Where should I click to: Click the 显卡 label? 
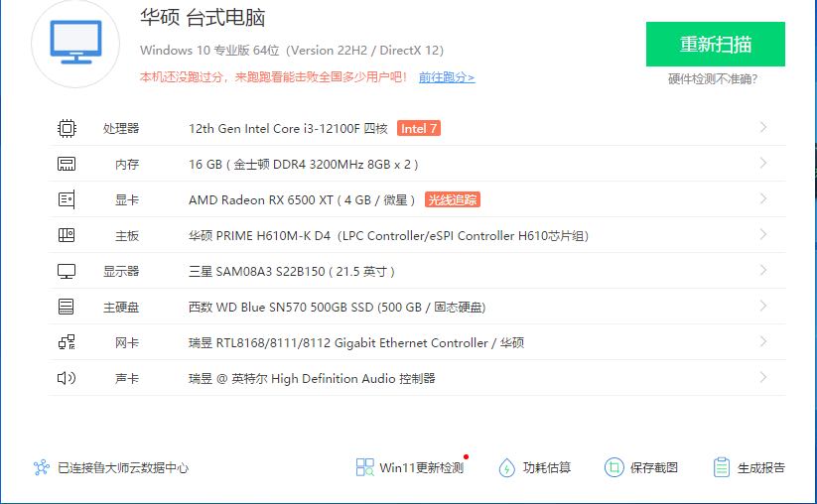(127, 200)
